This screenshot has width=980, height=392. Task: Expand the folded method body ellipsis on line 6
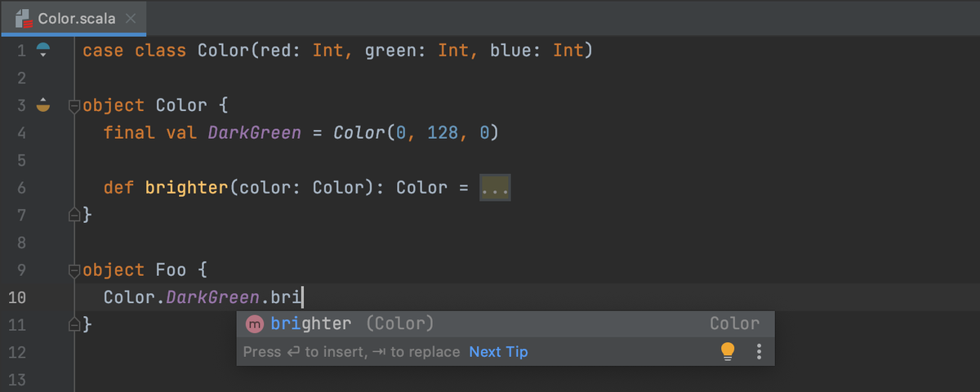495,188
